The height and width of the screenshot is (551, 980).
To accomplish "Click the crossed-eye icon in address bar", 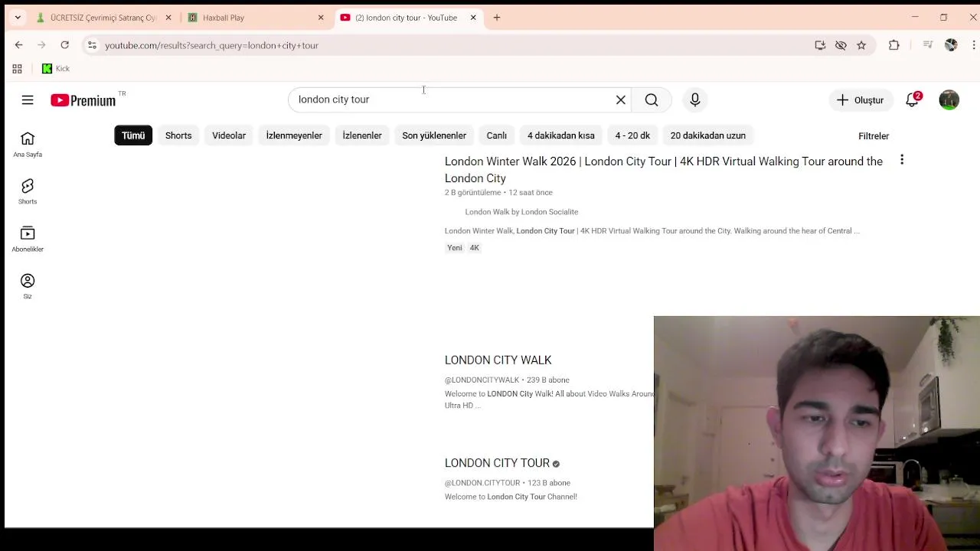I will point(841,45).
